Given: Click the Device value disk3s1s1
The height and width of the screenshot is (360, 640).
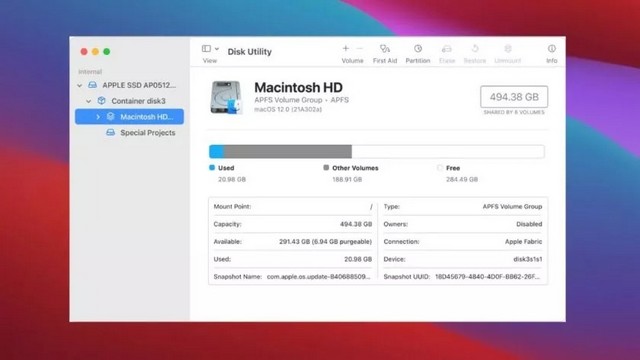Looking at the screenshot, I should pos(528,259).
